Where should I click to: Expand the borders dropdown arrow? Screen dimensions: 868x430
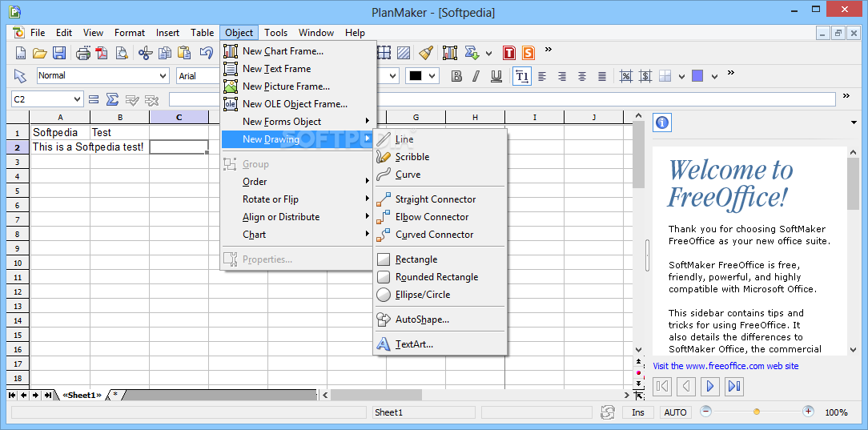point(681,76)
